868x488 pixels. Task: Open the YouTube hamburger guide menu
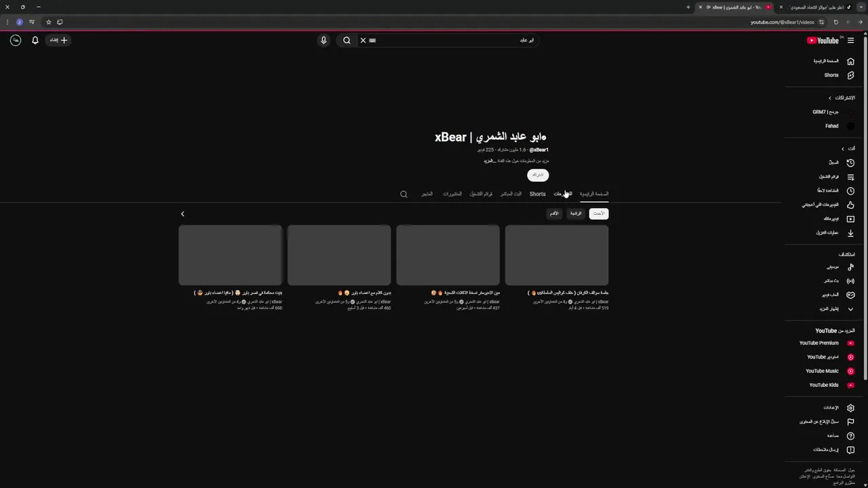(x=850, y=41)
